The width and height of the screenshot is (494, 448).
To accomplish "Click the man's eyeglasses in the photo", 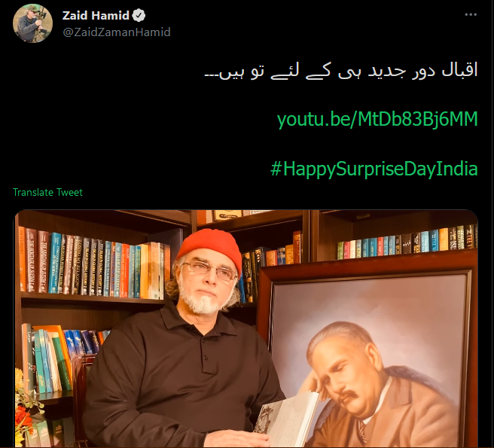I will (x=209, y=270).
